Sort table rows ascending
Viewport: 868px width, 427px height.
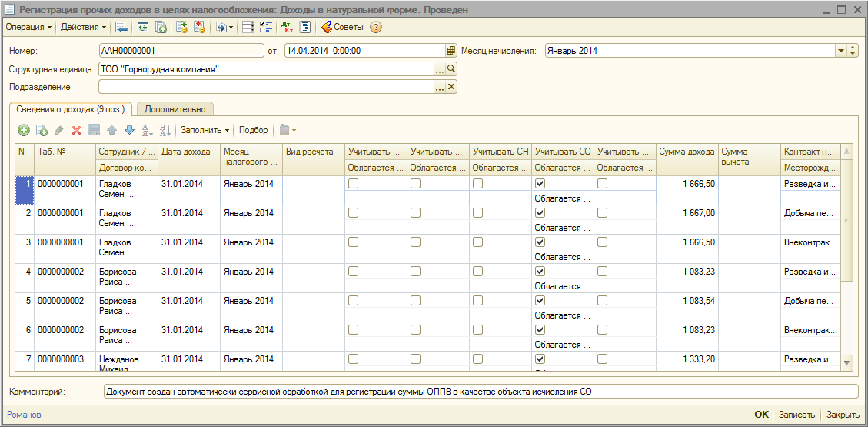tap(148, 130)
